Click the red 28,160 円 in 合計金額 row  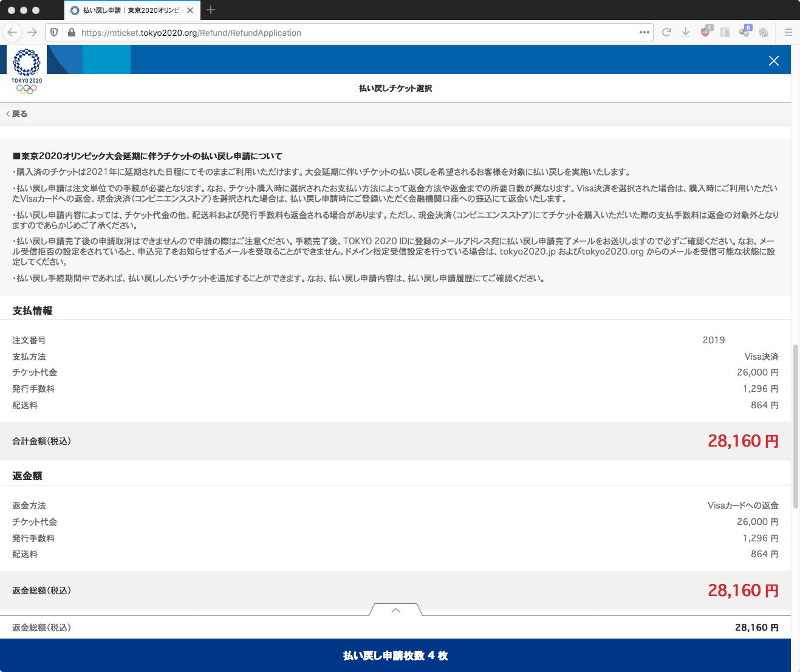coord(743,441)
